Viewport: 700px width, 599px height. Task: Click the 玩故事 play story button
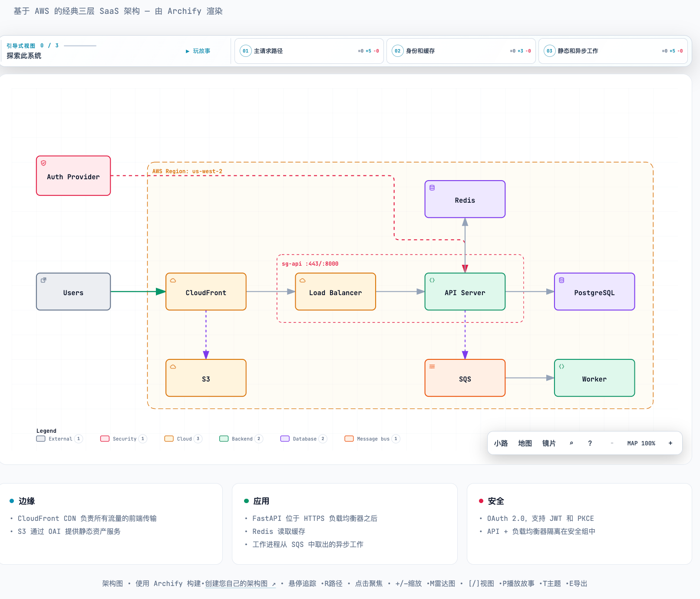[x=198, y=51]
